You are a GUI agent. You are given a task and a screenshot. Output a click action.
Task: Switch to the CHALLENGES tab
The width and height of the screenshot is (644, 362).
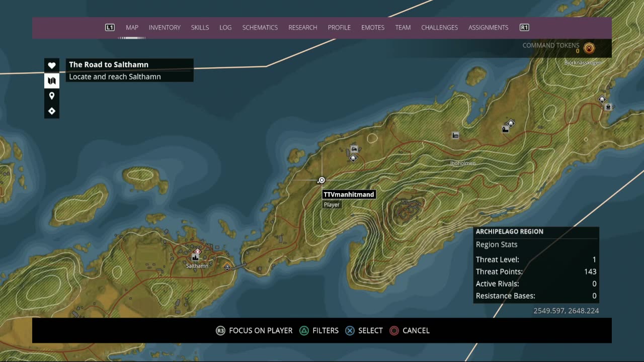tap(440, 28)
